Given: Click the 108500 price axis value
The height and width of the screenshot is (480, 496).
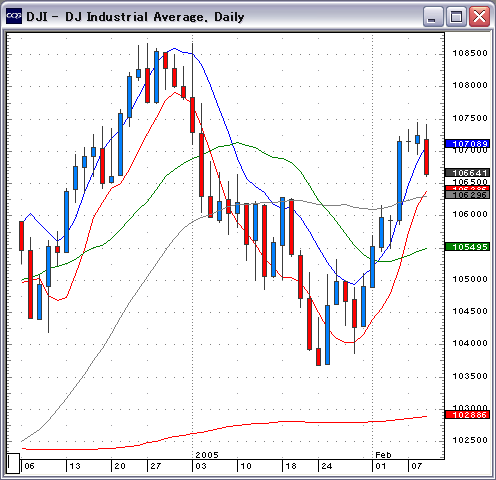Looking at the screenshot, I should 470,53.
